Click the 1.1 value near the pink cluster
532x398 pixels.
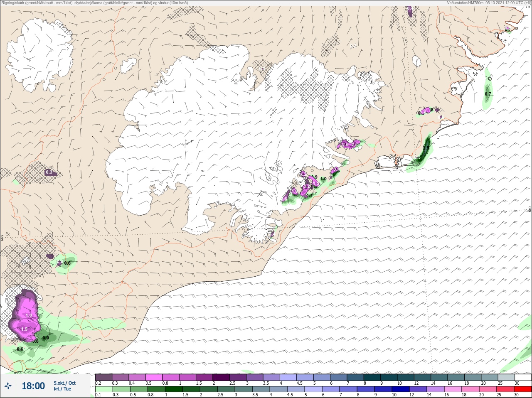tap(310, 195)
